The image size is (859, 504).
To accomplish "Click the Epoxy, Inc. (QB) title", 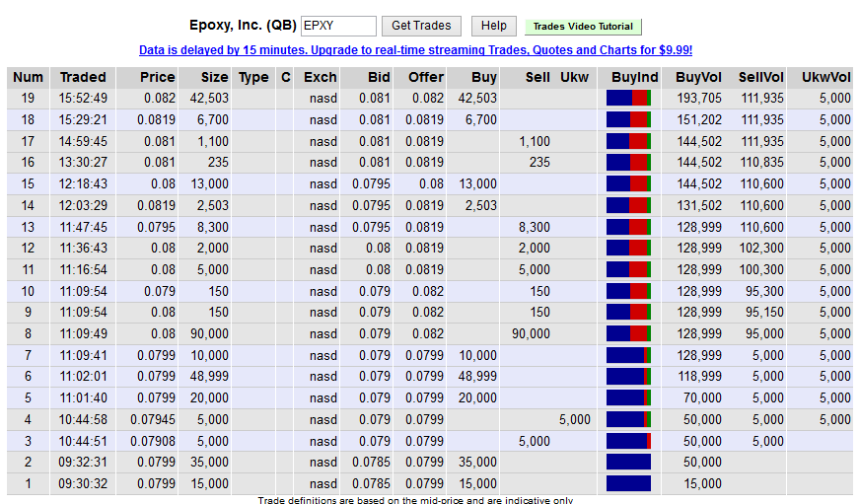I will coord(243,26).
